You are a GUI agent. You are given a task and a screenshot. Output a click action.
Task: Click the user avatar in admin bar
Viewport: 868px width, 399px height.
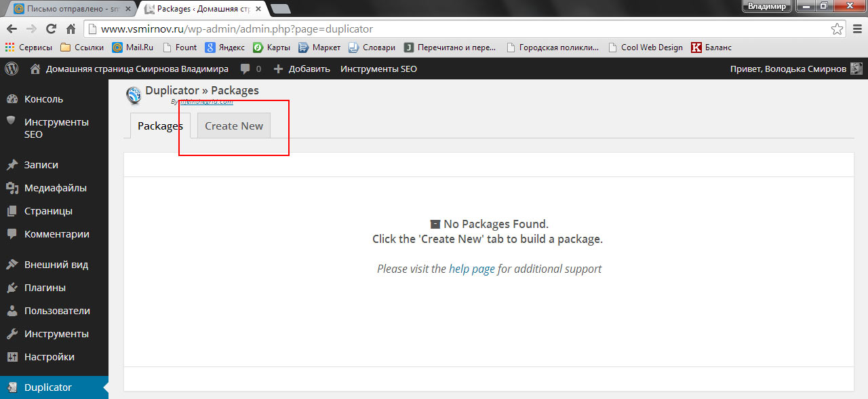tap(856, 69)
